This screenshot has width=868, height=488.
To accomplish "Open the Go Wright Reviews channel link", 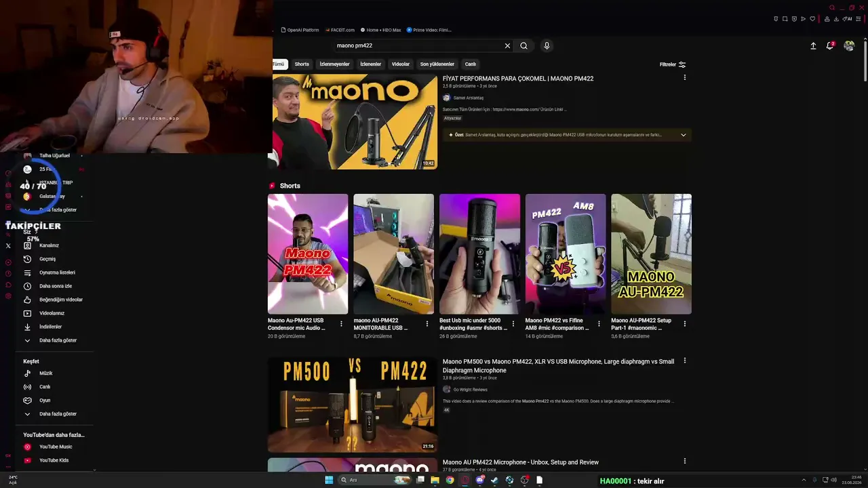I will (471, 390).
